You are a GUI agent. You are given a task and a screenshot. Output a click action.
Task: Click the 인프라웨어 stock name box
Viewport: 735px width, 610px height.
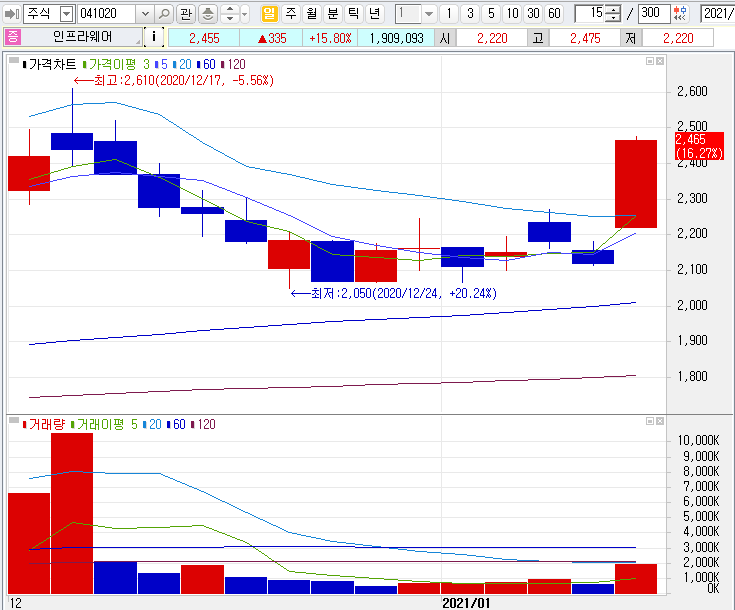click(x=82, y=37)
